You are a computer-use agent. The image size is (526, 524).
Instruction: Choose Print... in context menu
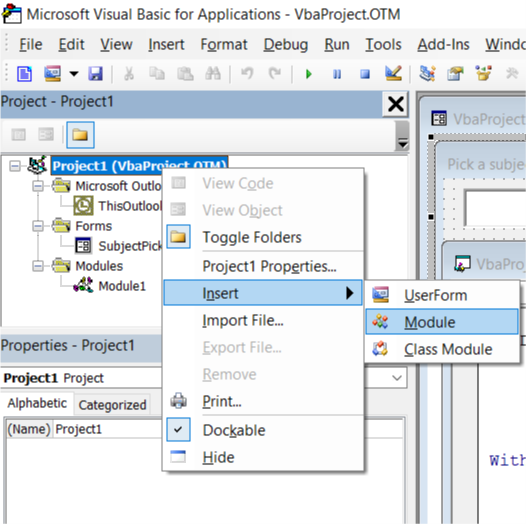[263, 401]
